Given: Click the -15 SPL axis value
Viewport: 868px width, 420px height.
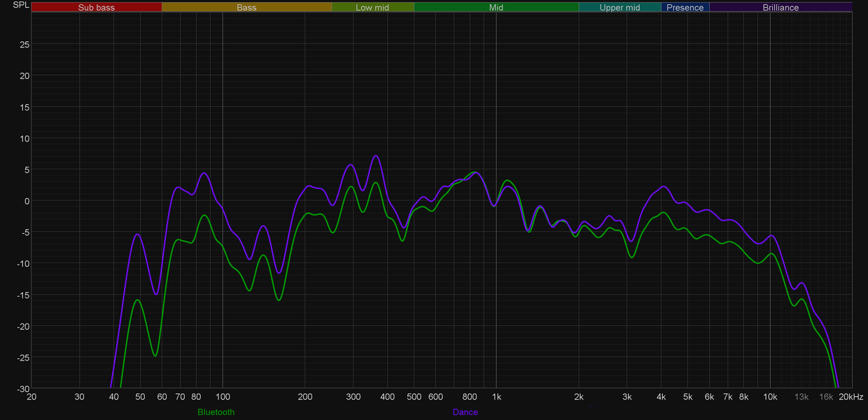Looking at the screenshot, I should pos(22,295).
